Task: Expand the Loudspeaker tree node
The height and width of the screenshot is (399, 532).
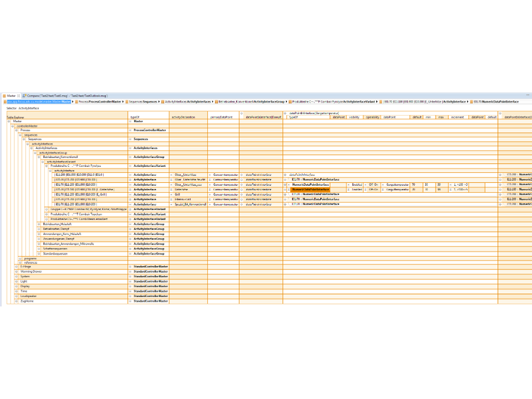Action: pos(16,296)
